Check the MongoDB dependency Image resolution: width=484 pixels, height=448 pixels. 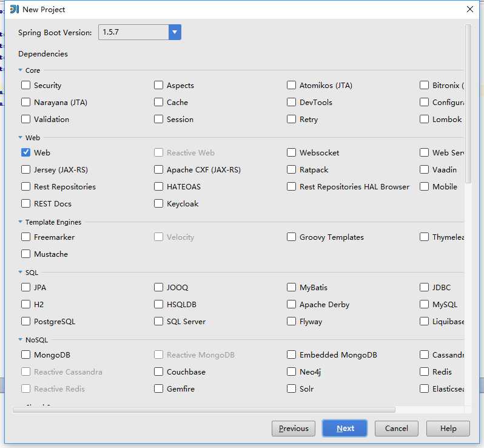coord(25,355)
